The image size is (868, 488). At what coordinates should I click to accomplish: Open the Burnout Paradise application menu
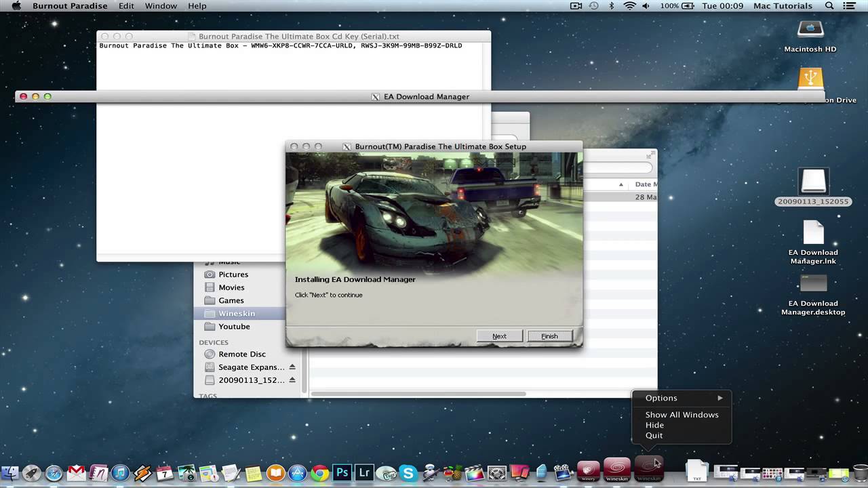click(x=70, y=6)
